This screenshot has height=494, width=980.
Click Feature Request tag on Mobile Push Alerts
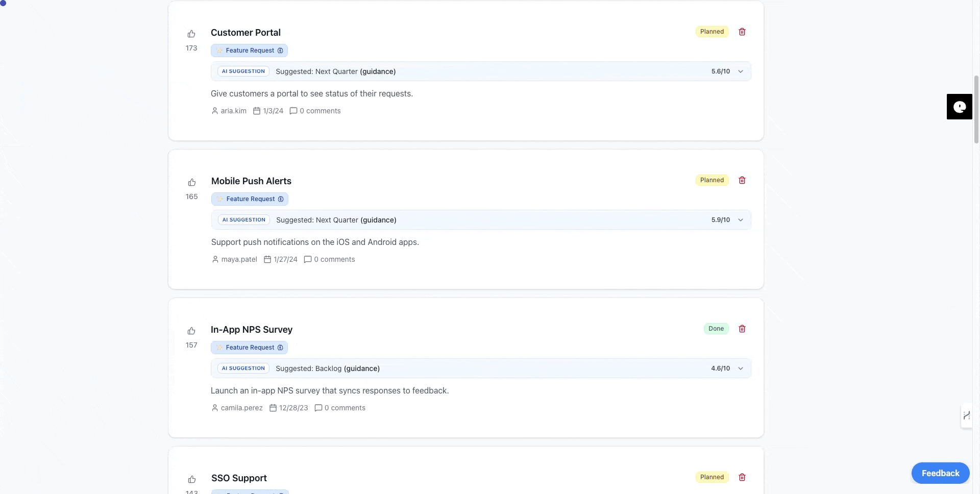pos(250,199)
